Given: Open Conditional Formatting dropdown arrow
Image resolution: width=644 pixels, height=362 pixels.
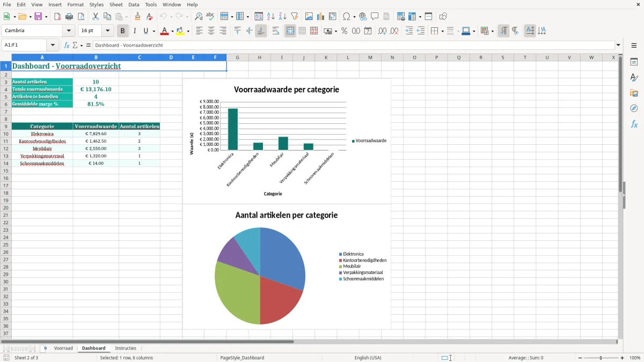Looking at the screenshot, I should click(492, 31).
